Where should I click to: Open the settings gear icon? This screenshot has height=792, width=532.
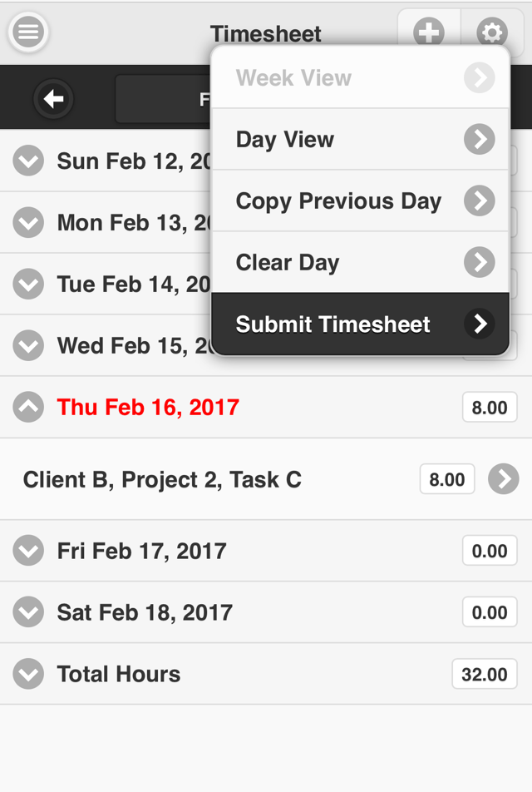[491, 32]
